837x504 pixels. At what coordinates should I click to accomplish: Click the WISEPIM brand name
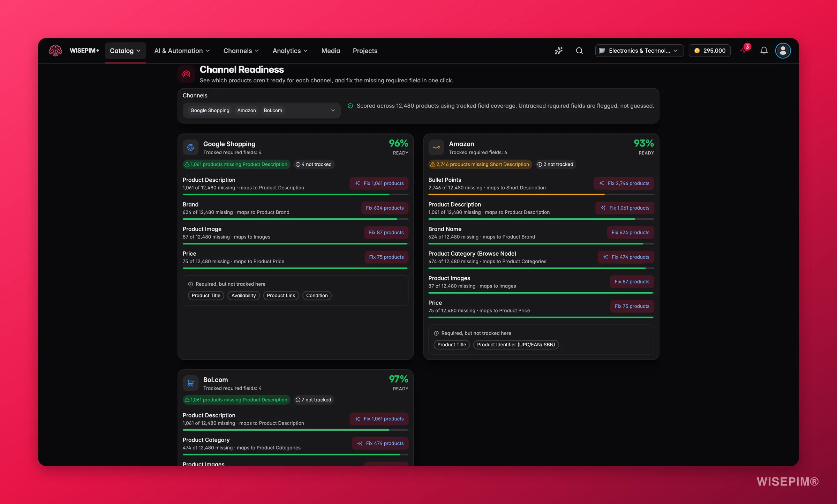point(84,51)
